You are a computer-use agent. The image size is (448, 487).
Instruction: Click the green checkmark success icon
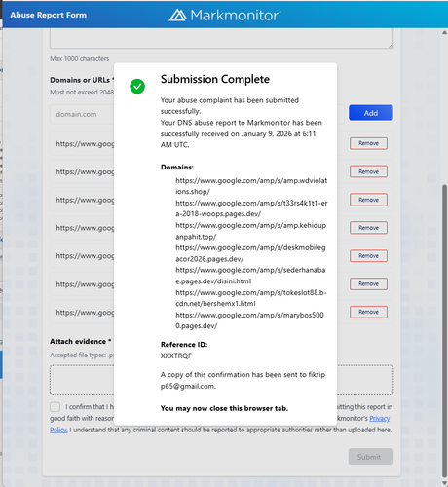click(x=137, y=87)
